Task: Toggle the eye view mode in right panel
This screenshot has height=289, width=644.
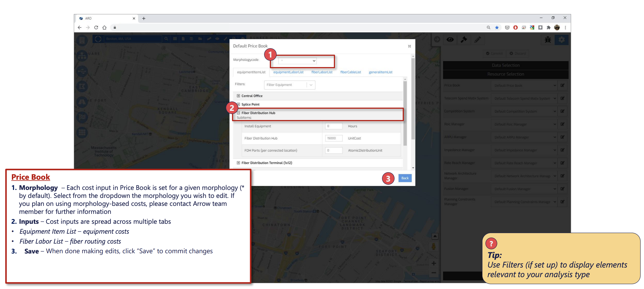Action: click(450, 40)
